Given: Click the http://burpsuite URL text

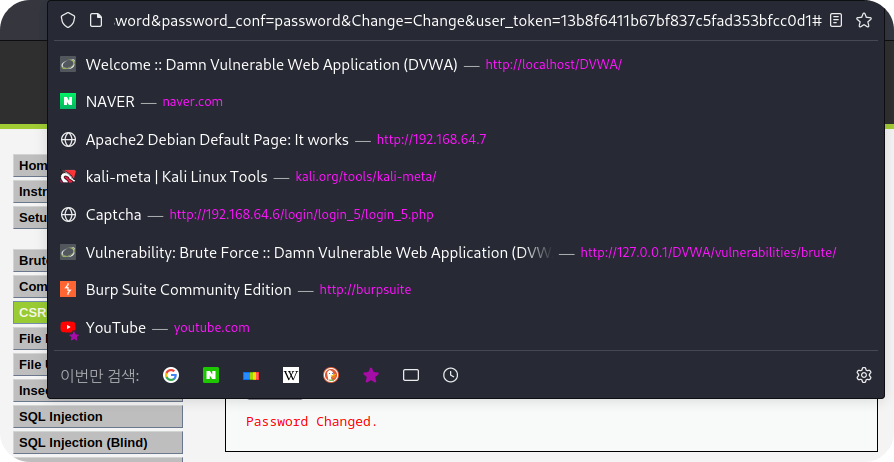Looking at the screenshot, I should pyautogui.click(x=365, y=290).
